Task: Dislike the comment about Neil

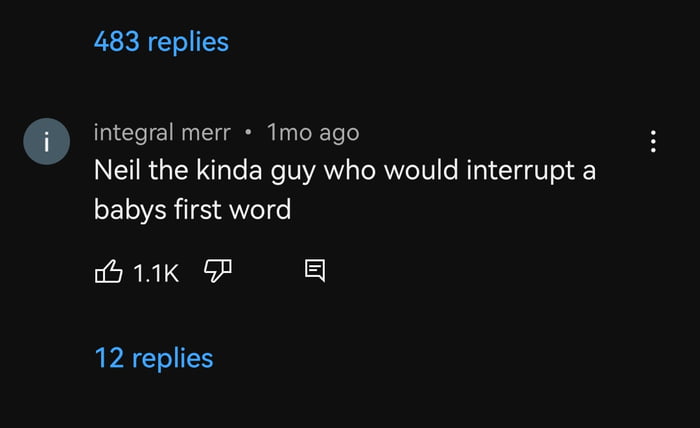Action: click(x=218, y=270)
